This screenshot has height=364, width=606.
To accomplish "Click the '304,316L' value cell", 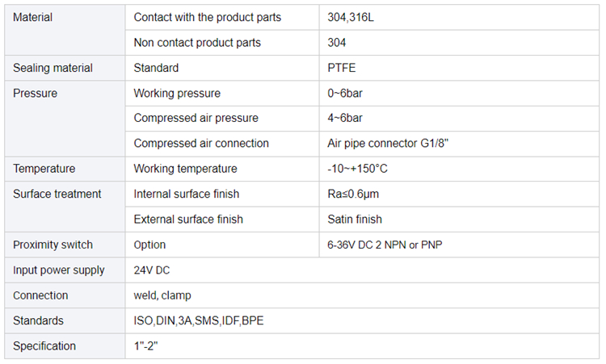I will click(459, 18).
